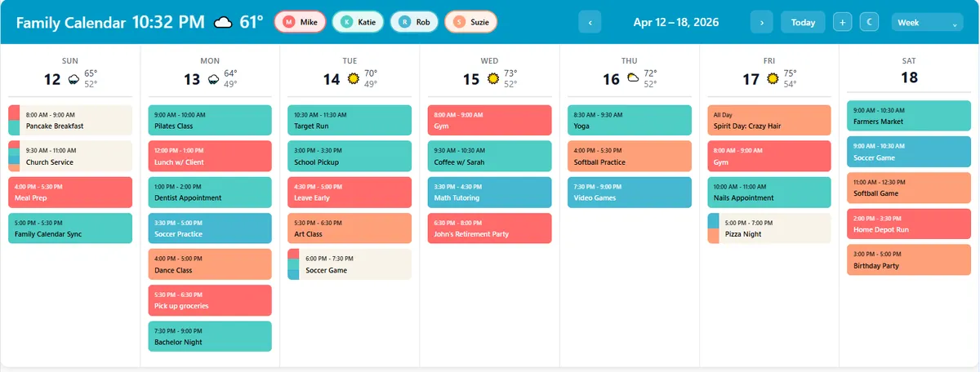Open Friday's Gym event
This screenshot has width=980, height=372.
(769, 156)
